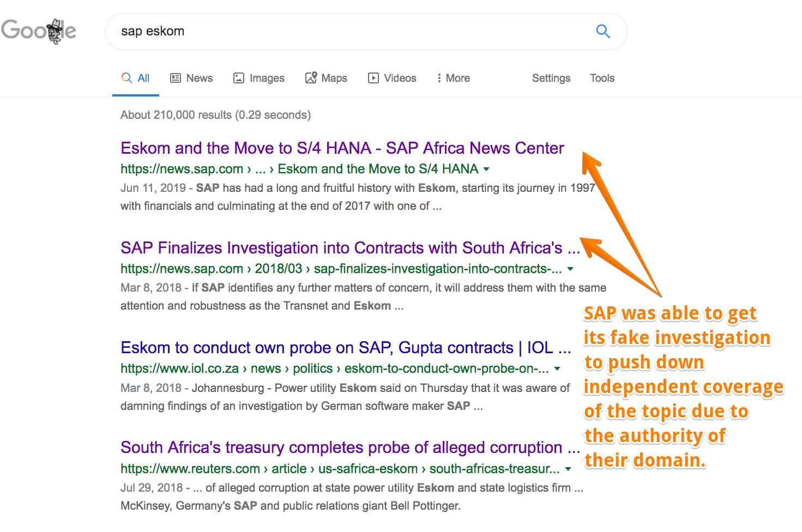Click the News tab newspaper icon
Image resolution: width=802 pixels, height=532 pixels.
[176, 78]
